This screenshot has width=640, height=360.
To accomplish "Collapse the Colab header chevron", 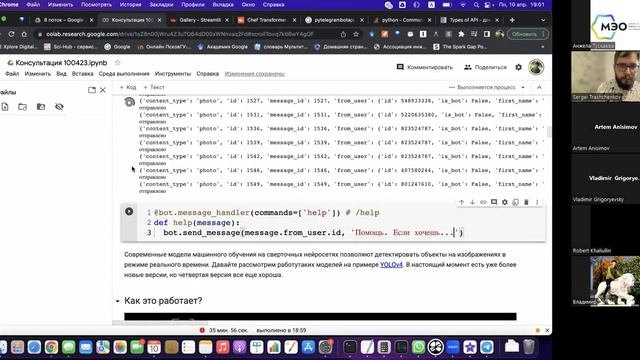I will click(539, 87).
